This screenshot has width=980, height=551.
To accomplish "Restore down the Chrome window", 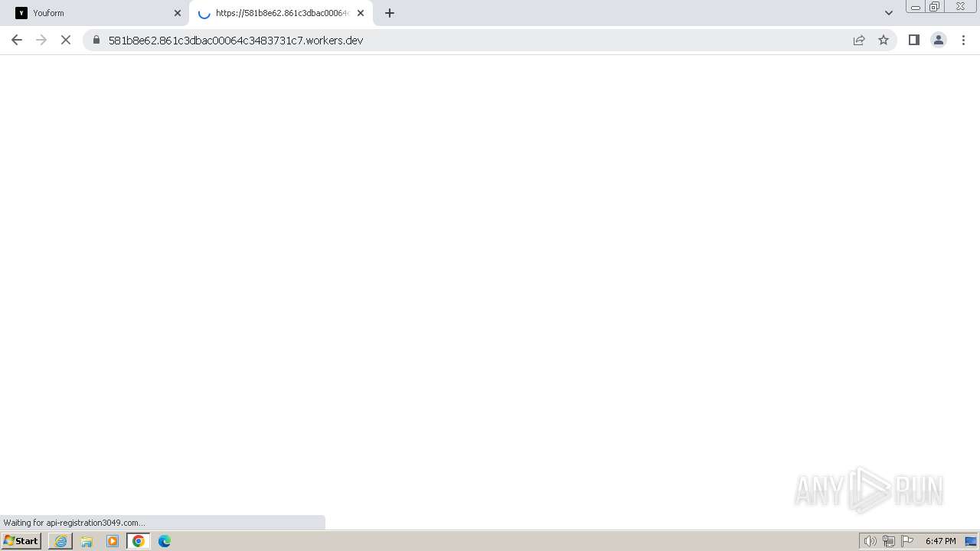I will [x=935, y=7].
